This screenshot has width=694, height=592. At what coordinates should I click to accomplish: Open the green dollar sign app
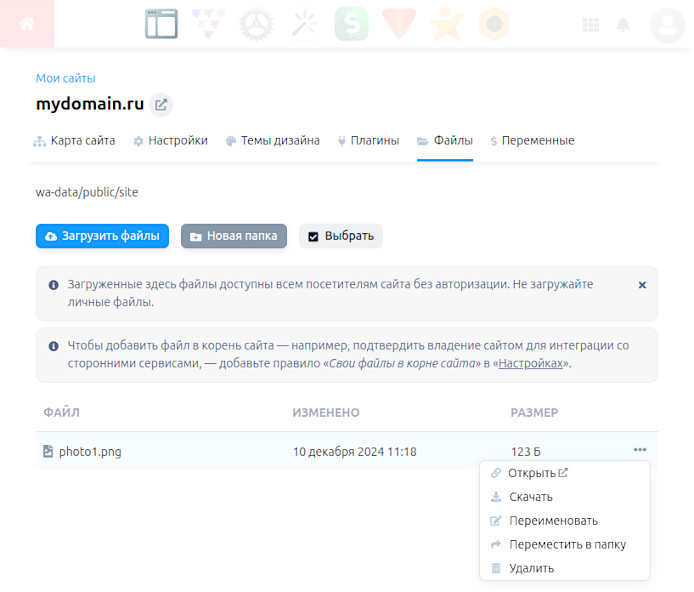[x=351, y=24]
